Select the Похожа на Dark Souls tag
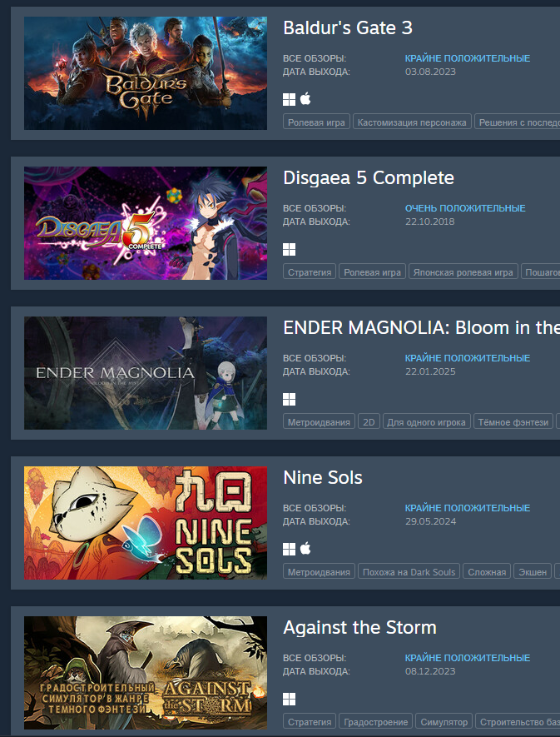Screen dimensions: 560x737 pyautogui.click(x=409, y=572)
